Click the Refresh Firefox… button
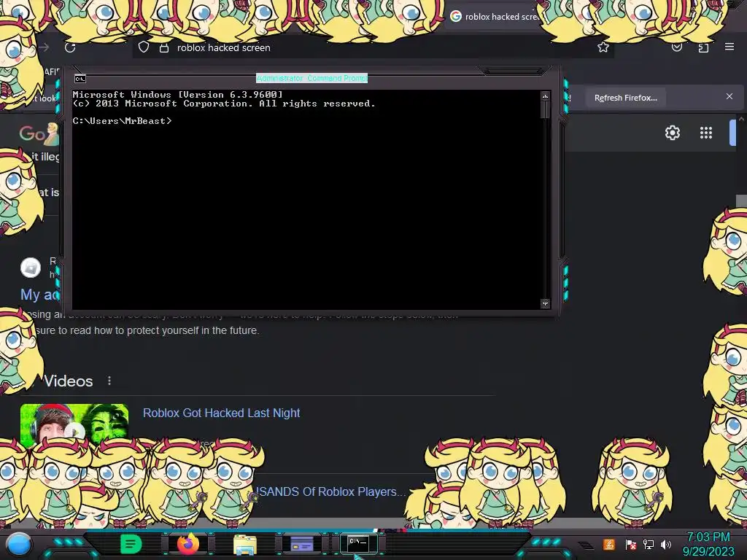 coord(625,98)
